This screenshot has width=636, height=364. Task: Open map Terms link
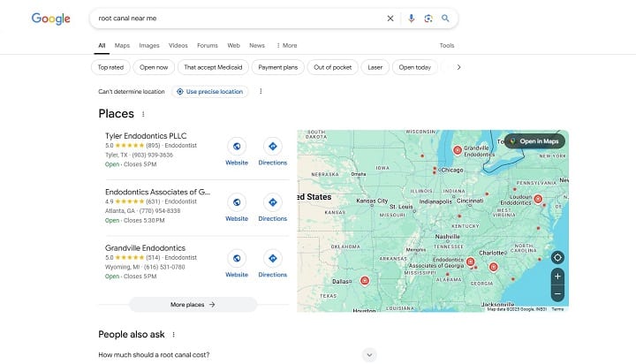pyautogui.click(x=557, y=309)
